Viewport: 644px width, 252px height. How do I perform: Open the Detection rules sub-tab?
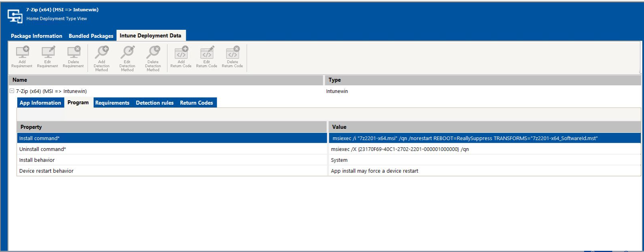(x=155, y=103)
